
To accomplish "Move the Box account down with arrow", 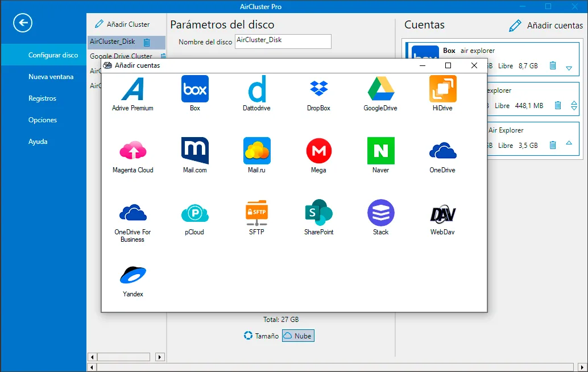I will [x=569, y=68].
